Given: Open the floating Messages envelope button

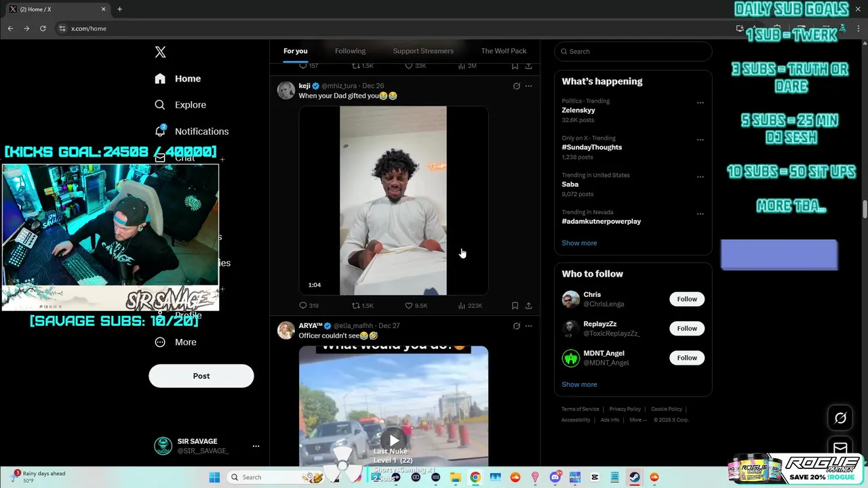Looking at the screenshot, I should (x=840, y=448).
